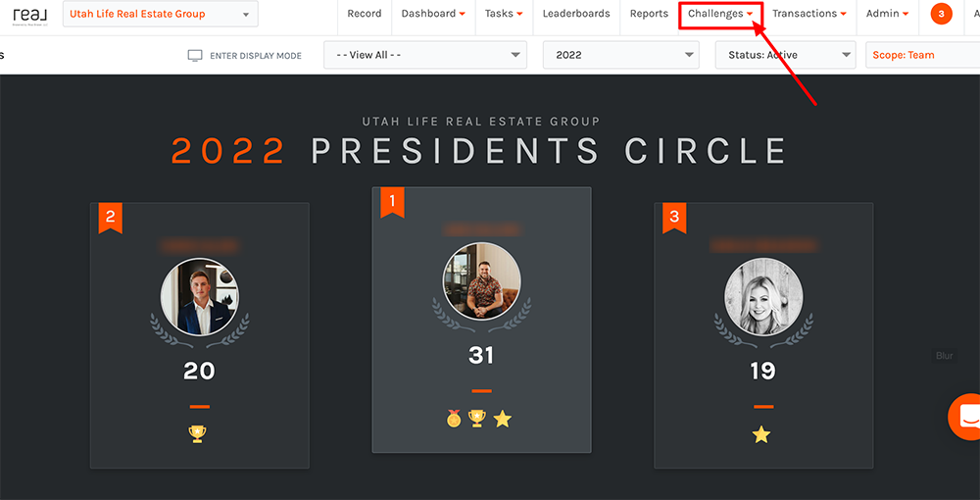The height and width of the screenshot is (500, 980).
Task: Click Enter Display Mode
Action: click(256, 56)
